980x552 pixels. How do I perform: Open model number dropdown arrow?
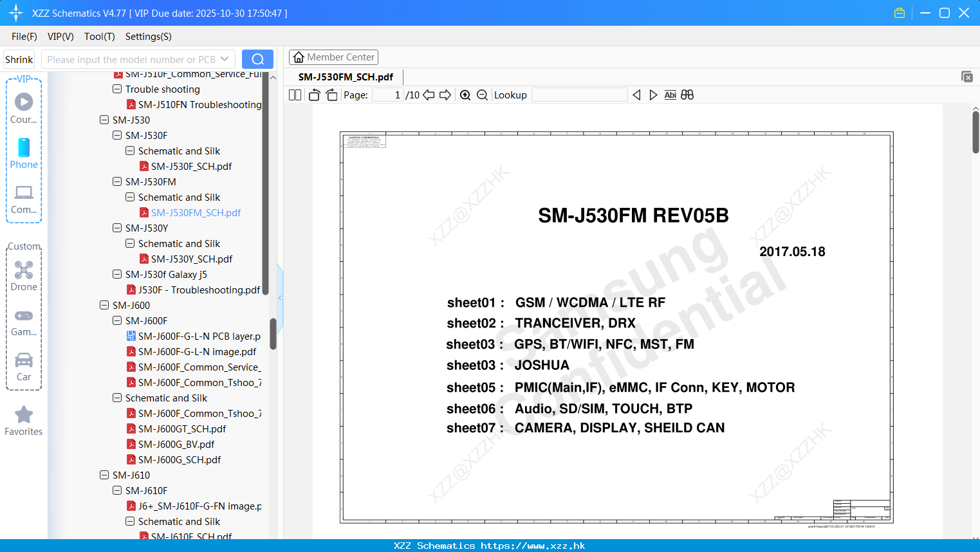pos(225,59)
